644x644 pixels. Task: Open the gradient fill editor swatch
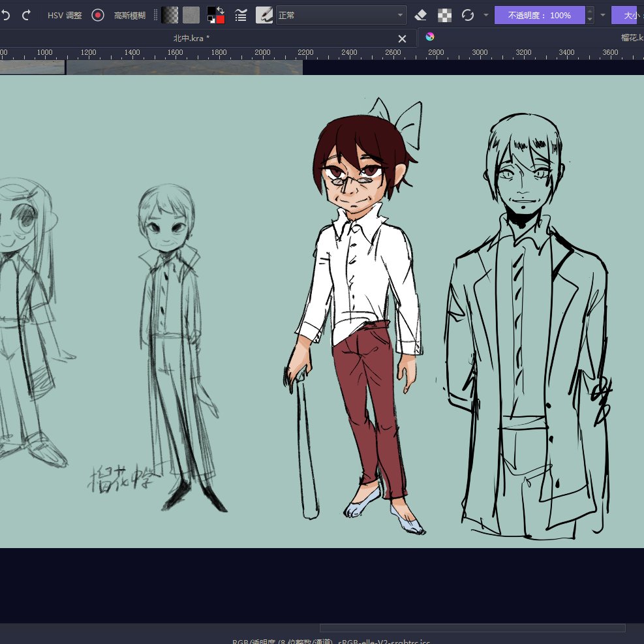[x=170, y=15]
